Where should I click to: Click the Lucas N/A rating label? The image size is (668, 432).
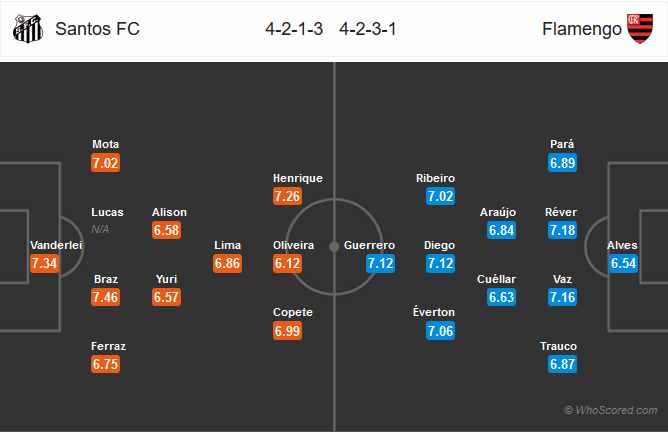pos(100,229)
